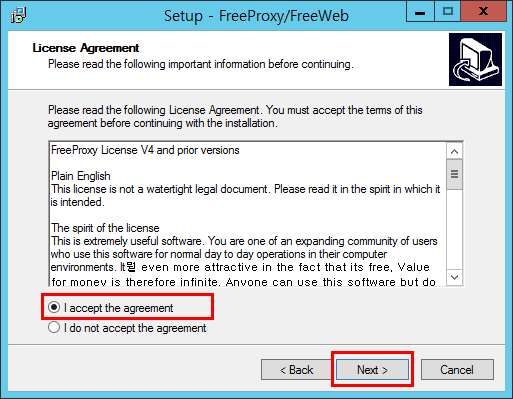Image resolution: width=513 pixels, height=399 pixels.
Task: Click inside the license agreement text box
Action: [x=248, y=214]
